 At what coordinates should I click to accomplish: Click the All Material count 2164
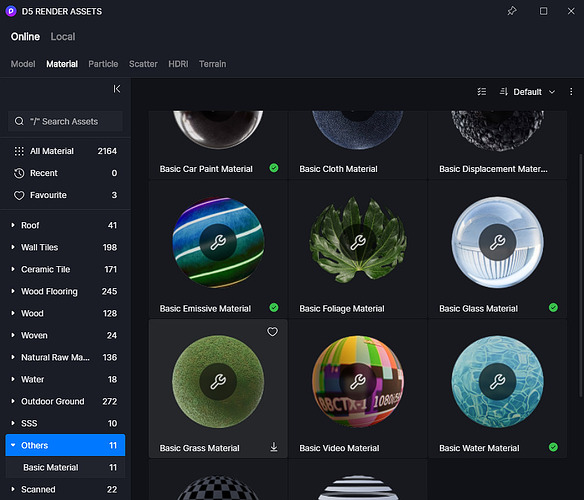(x=107, y=151)
